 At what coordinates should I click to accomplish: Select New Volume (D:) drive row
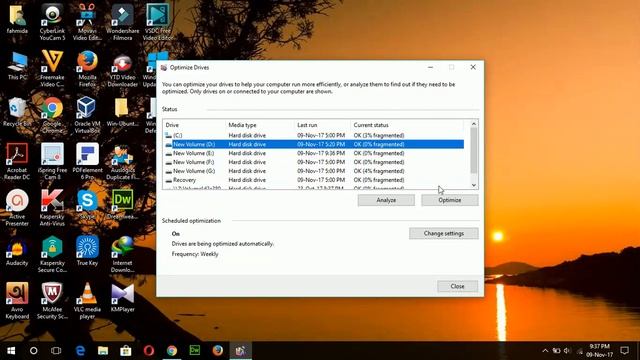[x=314, y=144]
